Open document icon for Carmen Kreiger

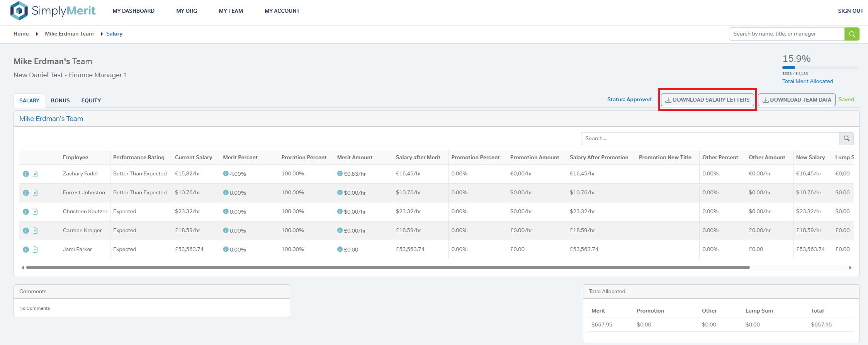35,231
